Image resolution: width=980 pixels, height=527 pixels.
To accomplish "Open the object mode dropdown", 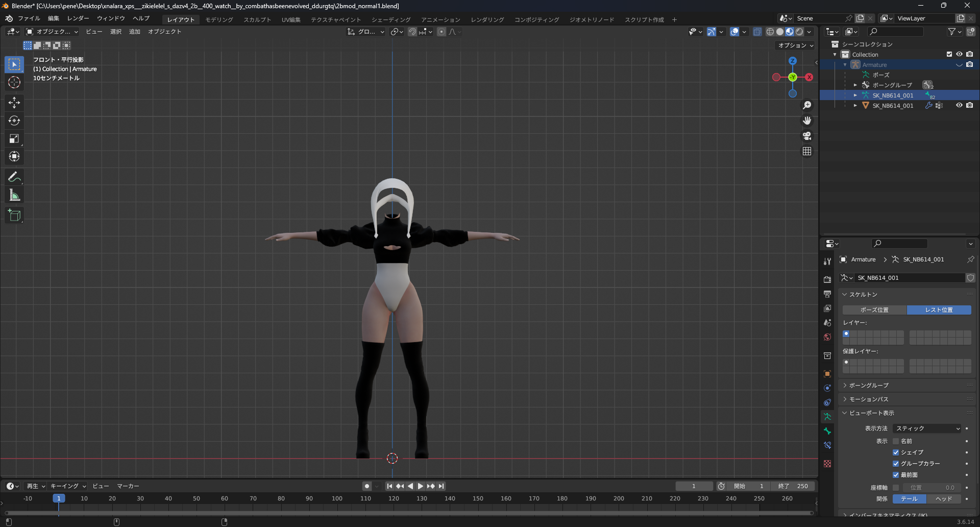I will pyautogui.click(x=52, y=32).
